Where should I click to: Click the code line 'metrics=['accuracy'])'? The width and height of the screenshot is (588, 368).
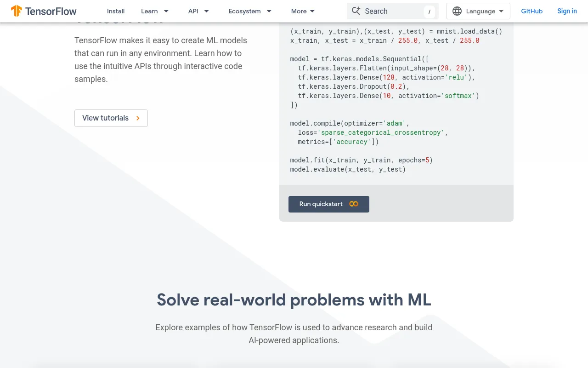[338, 142]
